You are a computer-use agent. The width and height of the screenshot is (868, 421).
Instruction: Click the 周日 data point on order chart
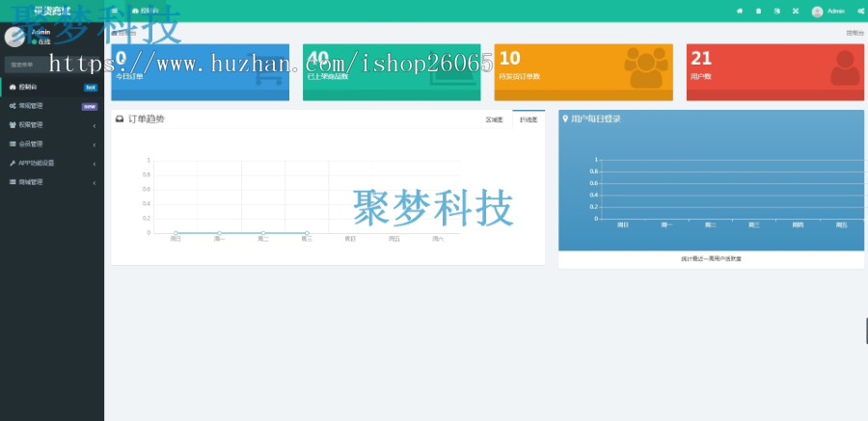click(176, 233)
